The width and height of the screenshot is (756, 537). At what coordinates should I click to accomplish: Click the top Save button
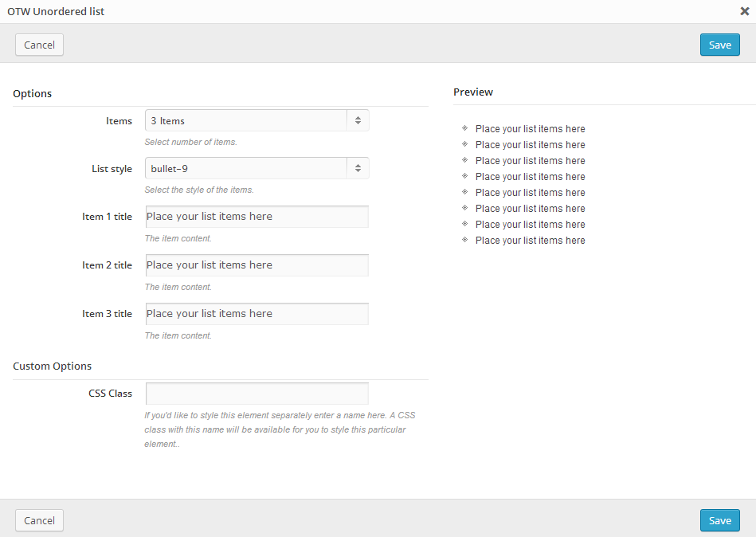pyautogui.click(x=719, y=45)
